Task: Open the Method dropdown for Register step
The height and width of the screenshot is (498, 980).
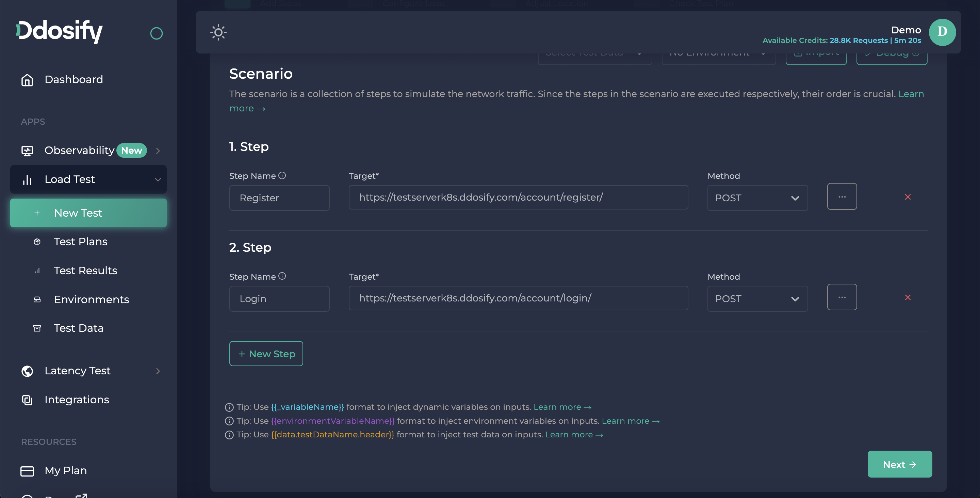Action: click(757, 198)
